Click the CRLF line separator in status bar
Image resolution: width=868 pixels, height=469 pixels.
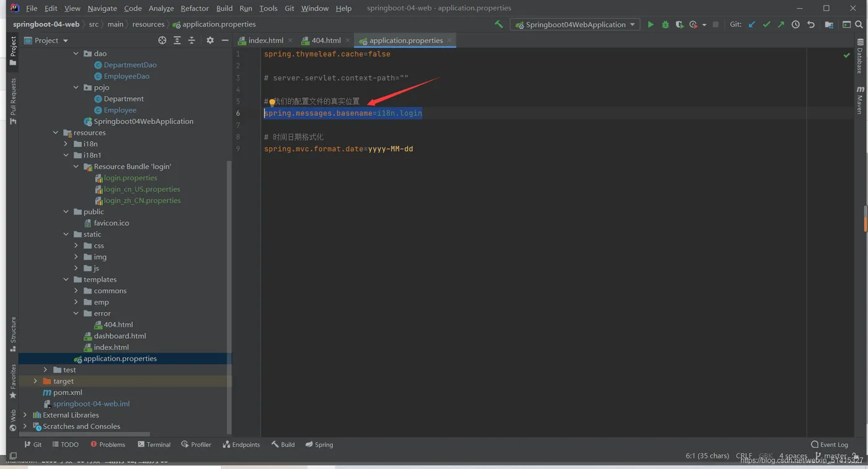[x=743, y=455]
